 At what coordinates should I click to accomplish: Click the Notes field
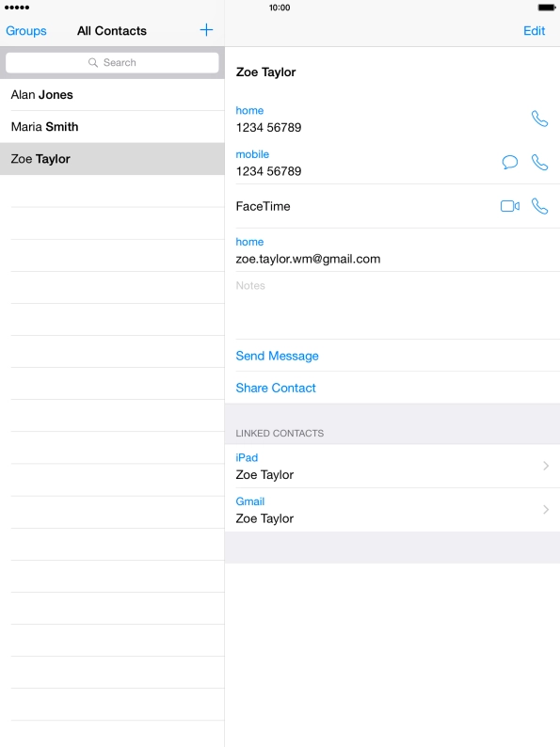pos(392,306)
